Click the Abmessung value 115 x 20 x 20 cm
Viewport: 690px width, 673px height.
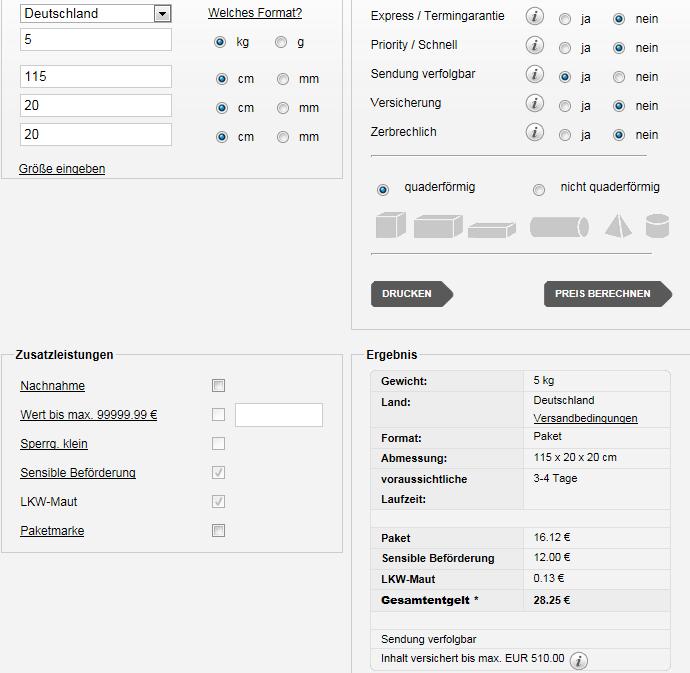tap(575, 457)
